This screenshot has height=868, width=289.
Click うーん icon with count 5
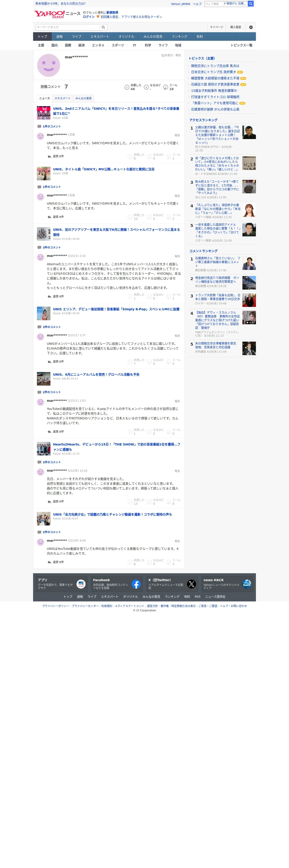point(169,362)
